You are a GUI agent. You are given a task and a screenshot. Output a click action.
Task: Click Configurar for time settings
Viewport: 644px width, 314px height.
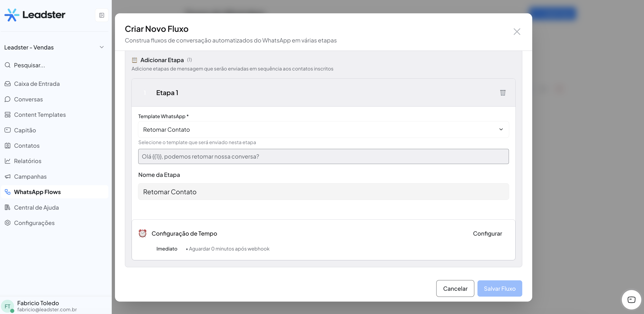[x=487, y=233]
